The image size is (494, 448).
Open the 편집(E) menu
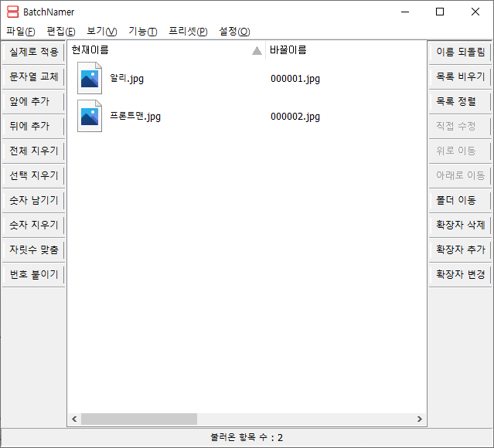61,31
